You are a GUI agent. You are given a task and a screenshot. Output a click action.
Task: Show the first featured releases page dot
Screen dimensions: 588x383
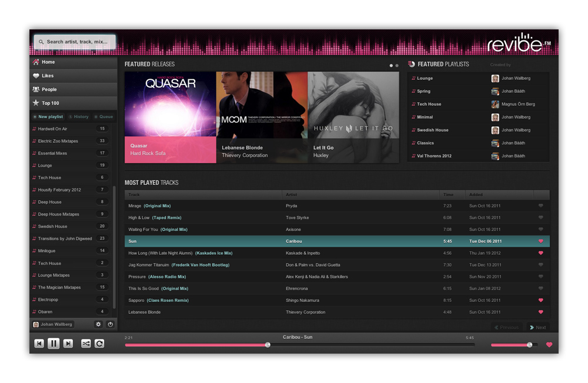pos(391,66)
